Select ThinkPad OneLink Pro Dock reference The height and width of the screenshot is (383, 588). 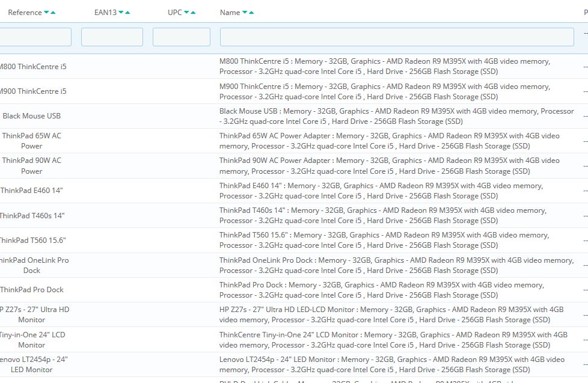(x=34, y=265)
